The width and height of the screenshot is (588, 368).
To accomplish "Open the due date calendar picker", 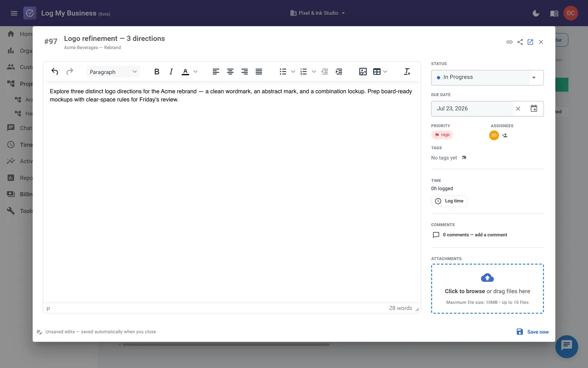I will point(534,109).
